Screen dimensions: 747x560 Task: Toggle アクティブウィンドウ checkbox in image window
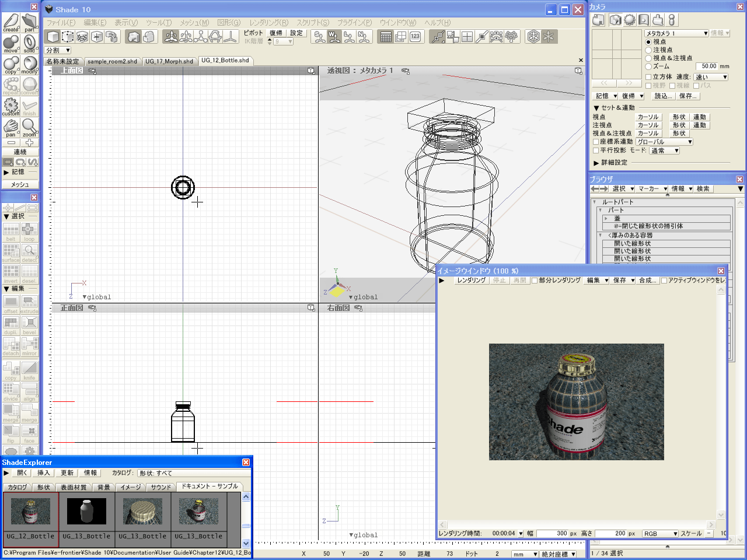coord(664,281)
